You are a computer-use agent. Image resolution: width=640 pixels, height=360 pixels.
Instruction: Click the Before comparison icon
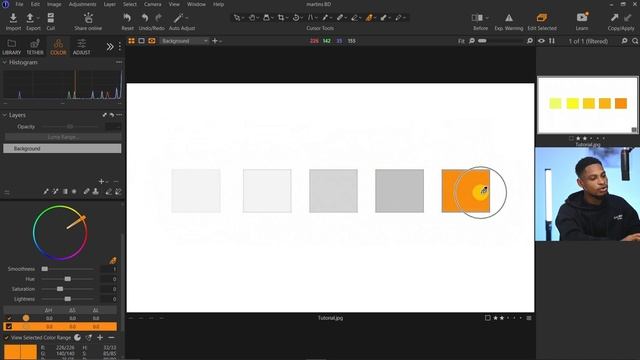[x=477, y=18]
